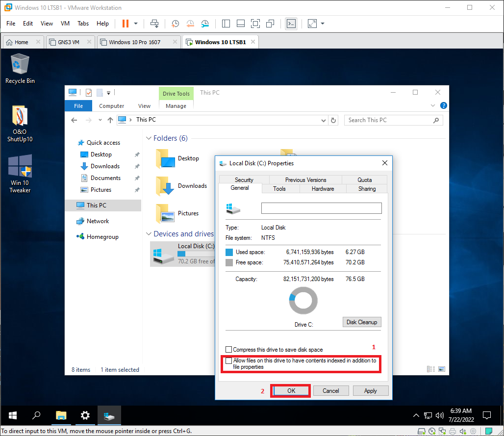Collapse the Devices and drives group
This screenshot has height=436, width=504.
pos(149,234)
